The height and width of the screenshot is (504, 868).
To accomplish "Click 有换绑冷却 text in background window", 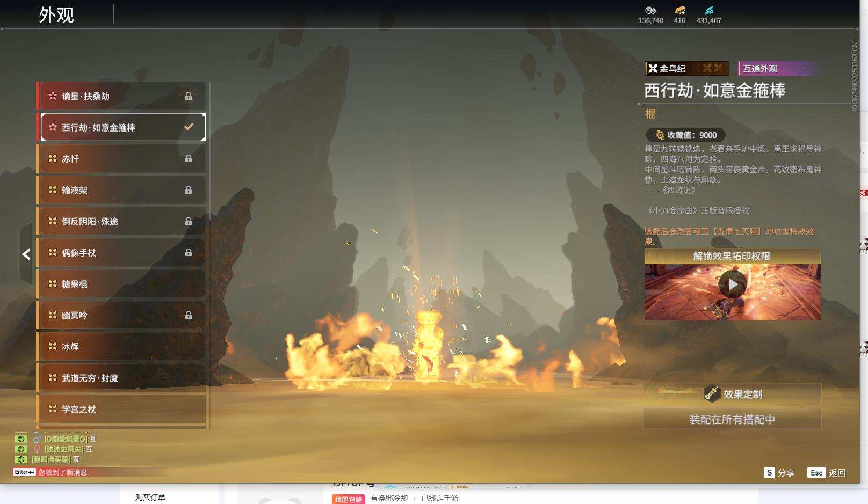I will click(389, 498).
